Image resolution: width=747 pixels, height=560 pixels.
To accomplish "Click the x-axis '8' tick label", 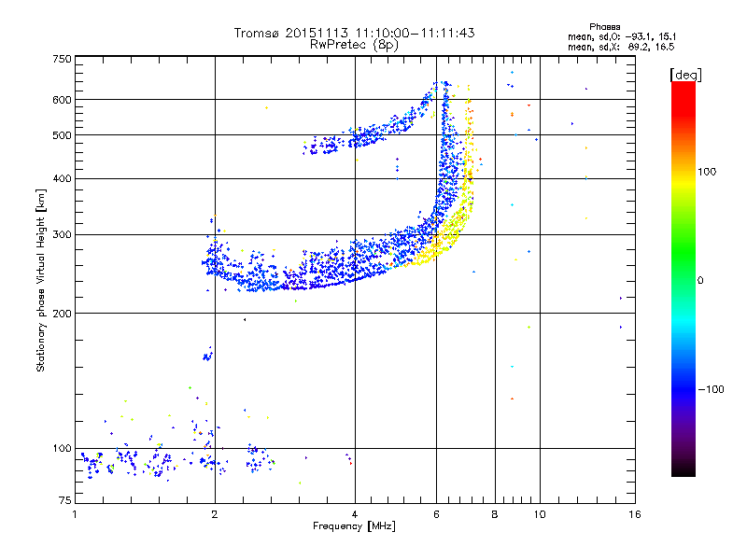I will (x=495, y=514).
